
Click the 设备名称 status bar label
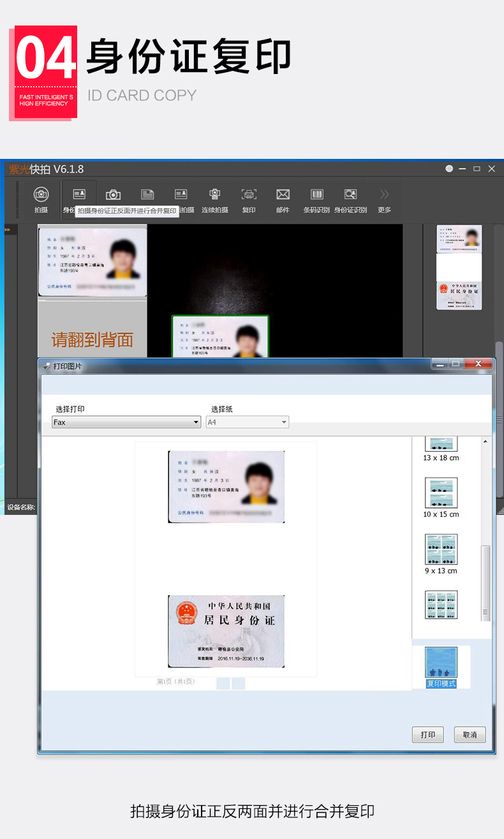21,508
